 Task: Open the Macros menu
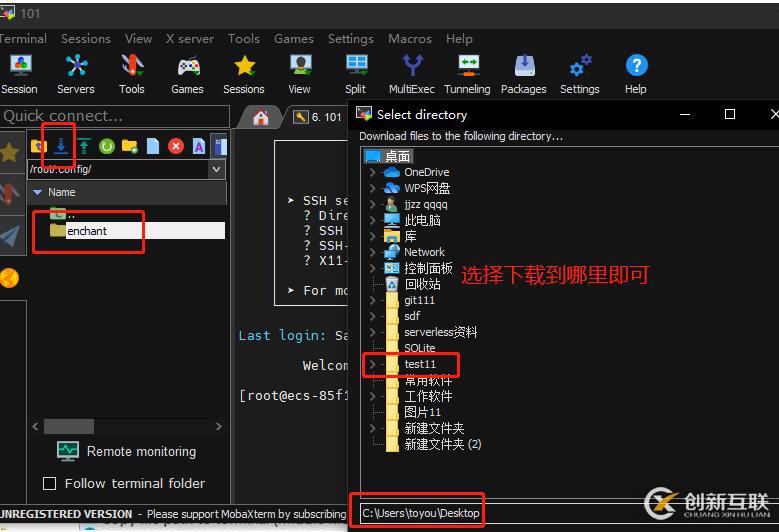coord(409,39)
